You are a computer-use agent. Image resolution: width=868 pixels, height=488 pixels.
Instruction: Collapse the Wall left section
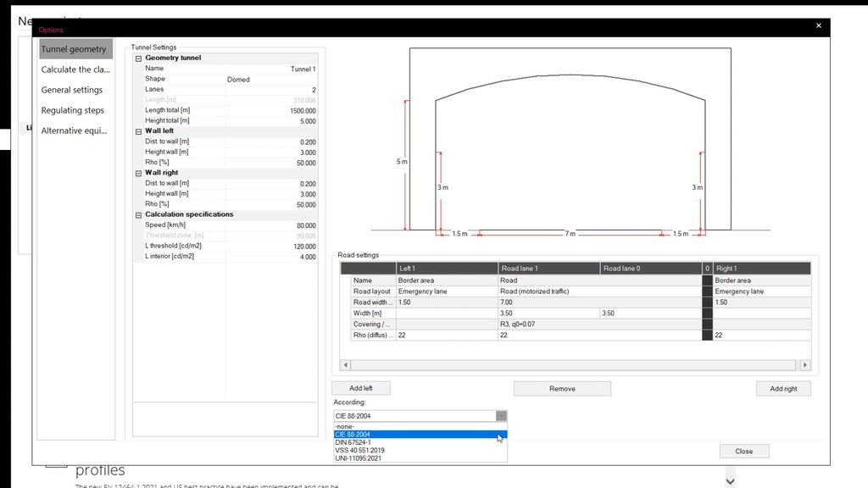point(136,130)
